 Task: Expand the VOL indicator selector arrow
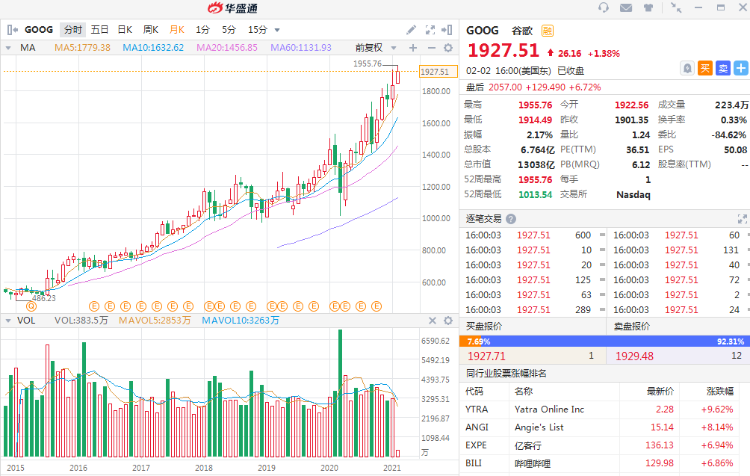pyautogui.click(x=10, y=320)
